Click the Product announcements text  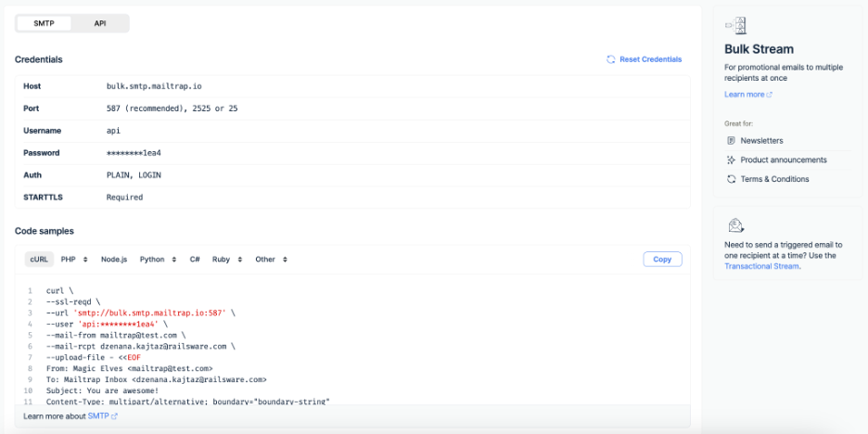784,160
